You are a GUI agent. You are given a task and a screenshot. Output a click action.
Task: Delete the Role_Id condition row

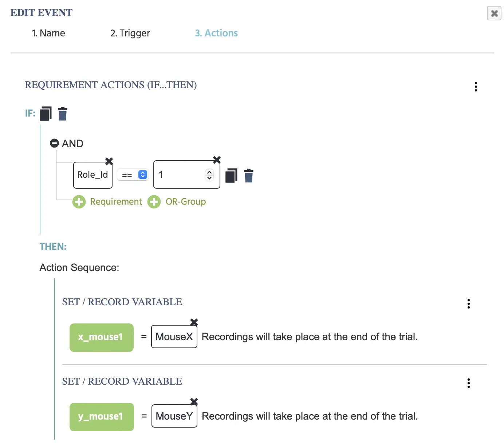[249, 176]
